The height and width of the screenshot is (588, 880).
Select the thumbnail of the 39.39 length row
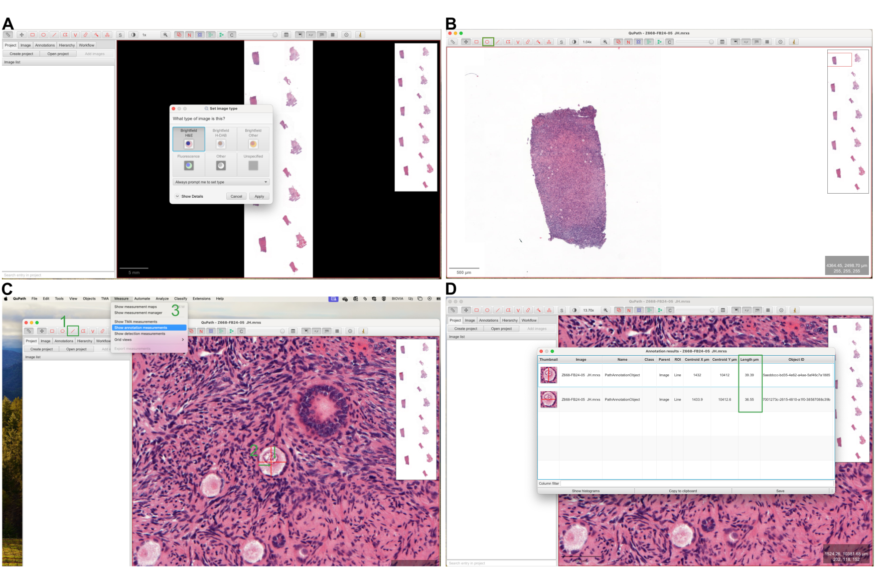coord(548,375)
